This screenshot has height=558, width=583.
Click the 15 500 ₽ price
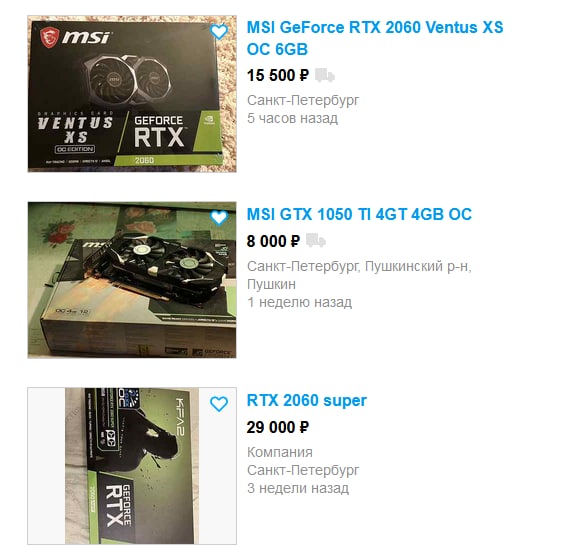point(278,75)
